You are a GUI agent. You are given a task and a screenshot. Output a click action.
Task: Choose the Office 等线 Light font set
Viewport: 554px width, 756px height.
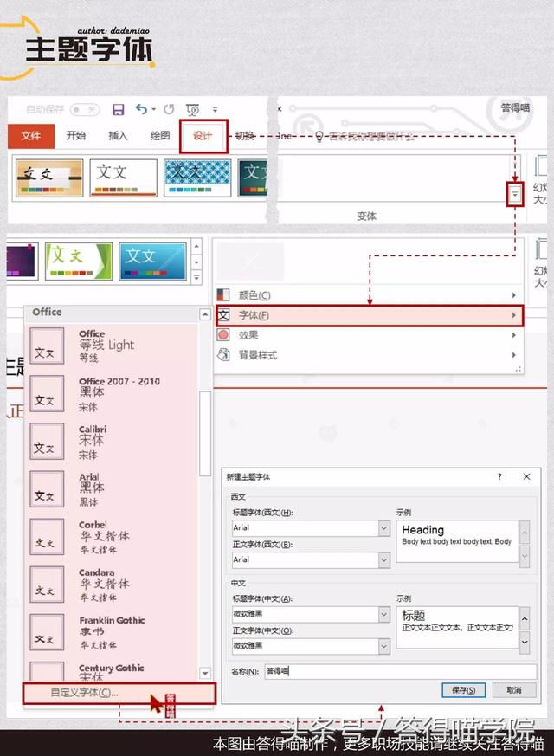tap(113, 346)
